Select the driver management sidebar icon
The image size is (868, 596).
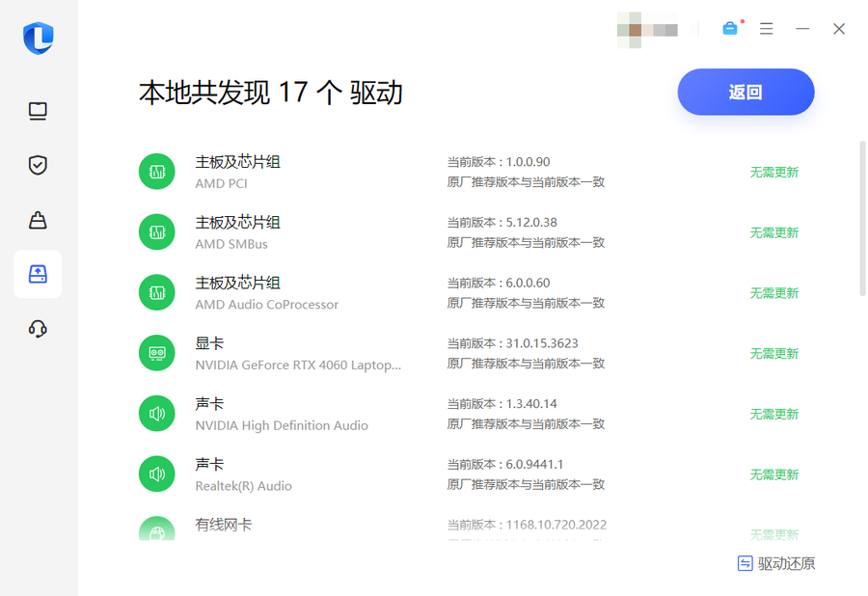pyautogui.click(x=38, y=274)
